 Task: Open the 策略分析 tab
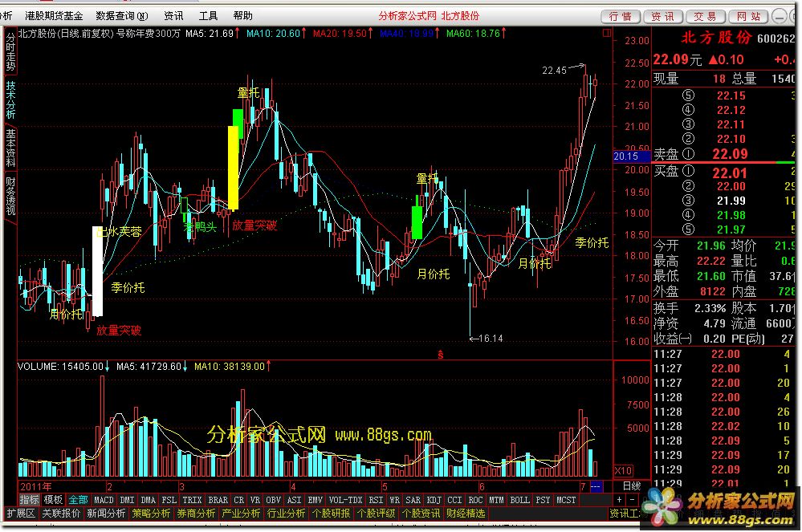coord(152,513)
